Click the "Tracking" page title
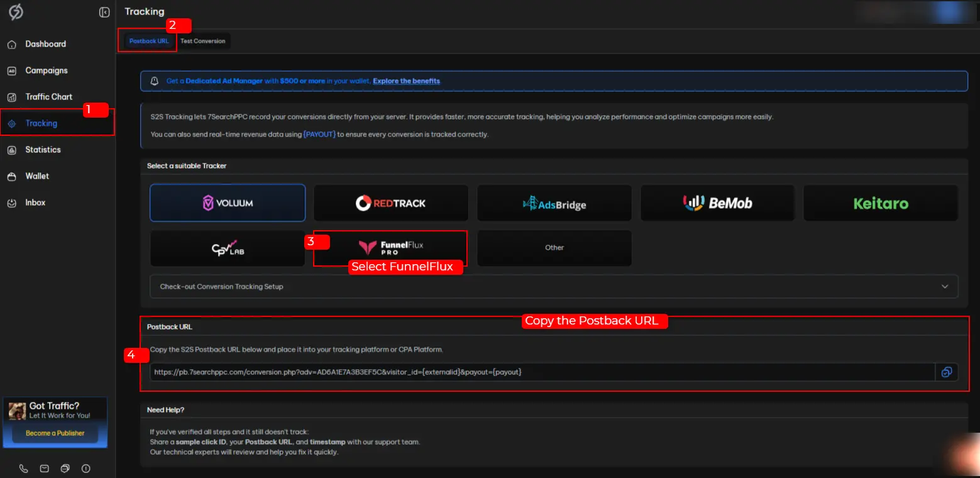The height and width of the screenshot is (478, 980). pos(145,11)
